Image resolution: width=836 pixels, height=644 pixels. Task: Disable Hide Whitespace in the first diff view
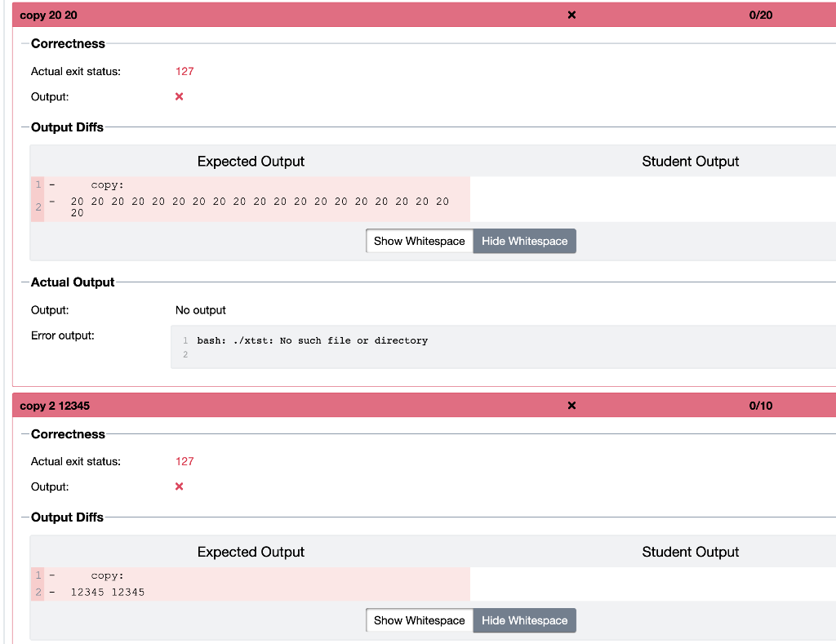524,241
